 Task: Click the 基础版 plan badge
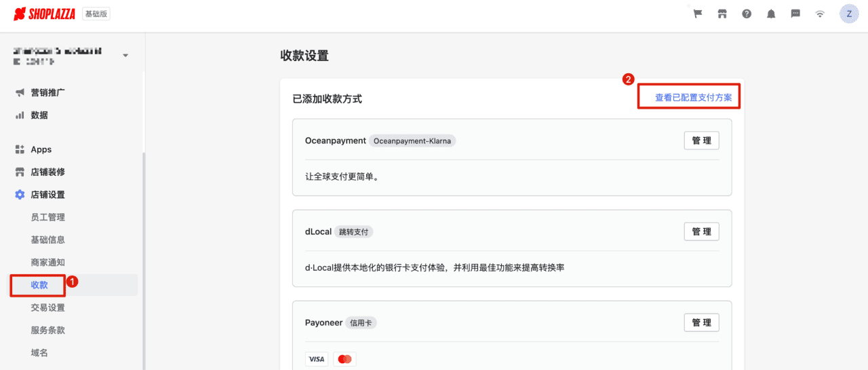(x=96, y=14)
